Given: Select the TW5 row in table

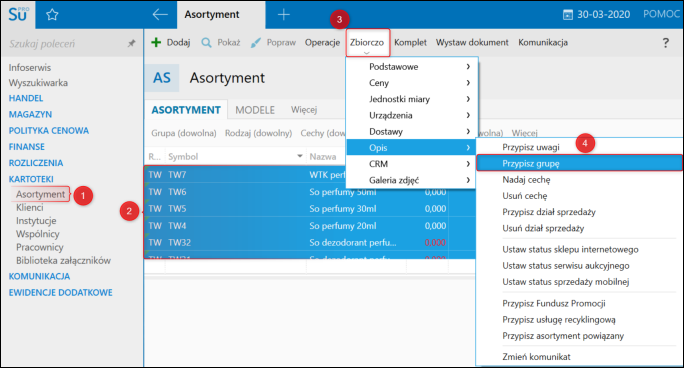Looking at the screenshot, I should (310, 209).
